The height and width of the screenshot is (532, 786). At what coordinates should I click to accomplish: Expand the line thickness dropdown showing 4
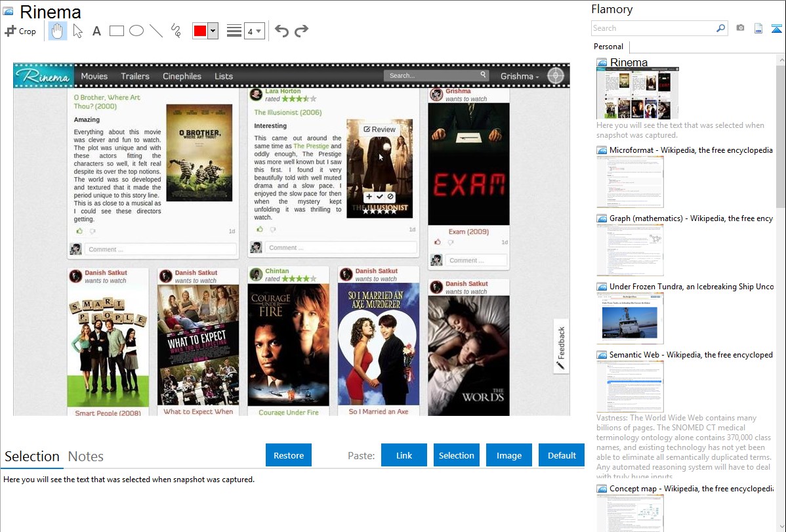click(254, 31)
